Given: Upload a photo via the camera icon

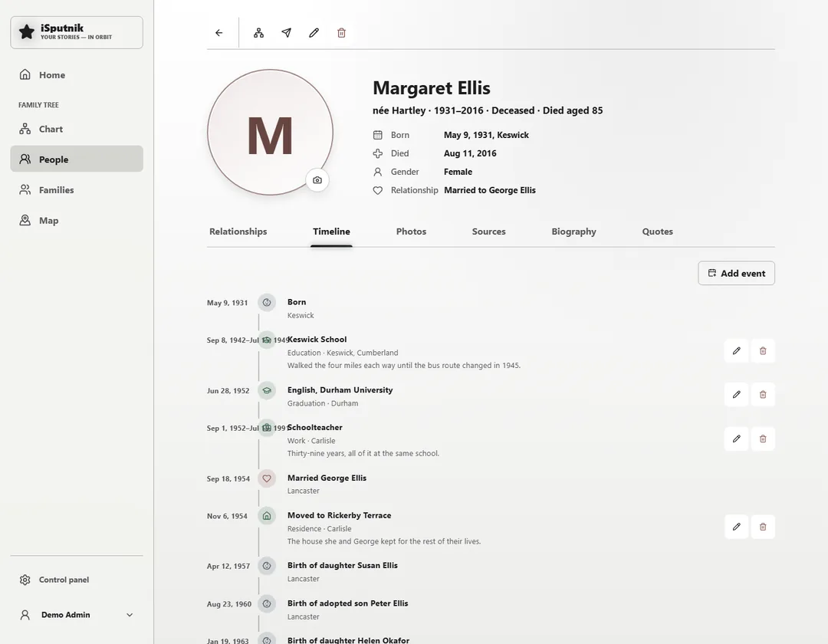Looking at the screenshot, I should tap(317, 180).
